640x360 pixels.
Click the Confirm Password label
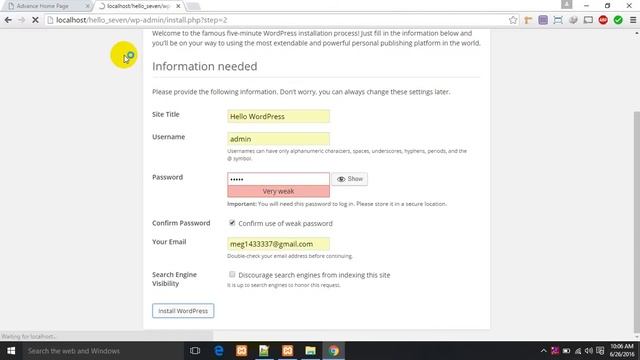pyautogui.click(x=181, y=223)
